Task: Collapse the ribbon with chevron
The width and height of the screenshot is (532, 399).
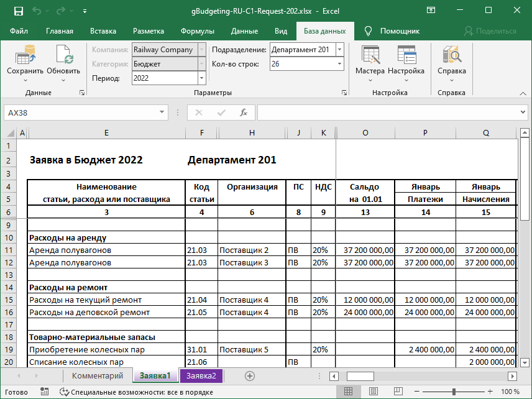Action: 523,93
